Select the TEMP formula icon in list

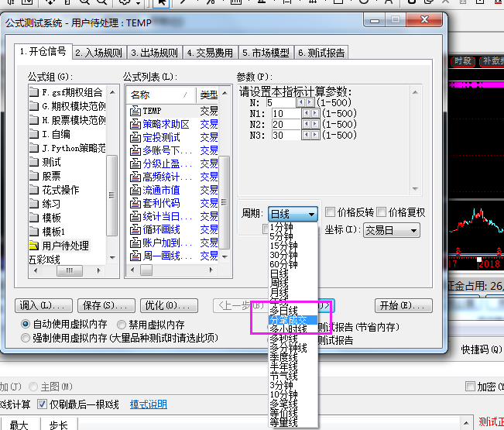(135, 112)
